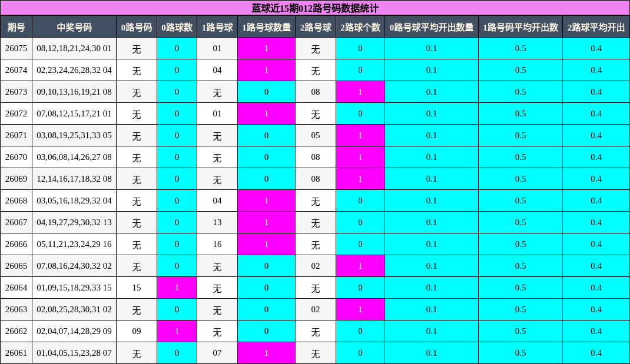Viewport: 630px width, 364px height.
Task: Click magenta 0路球数 cell in row 26064
Action: 177,288
